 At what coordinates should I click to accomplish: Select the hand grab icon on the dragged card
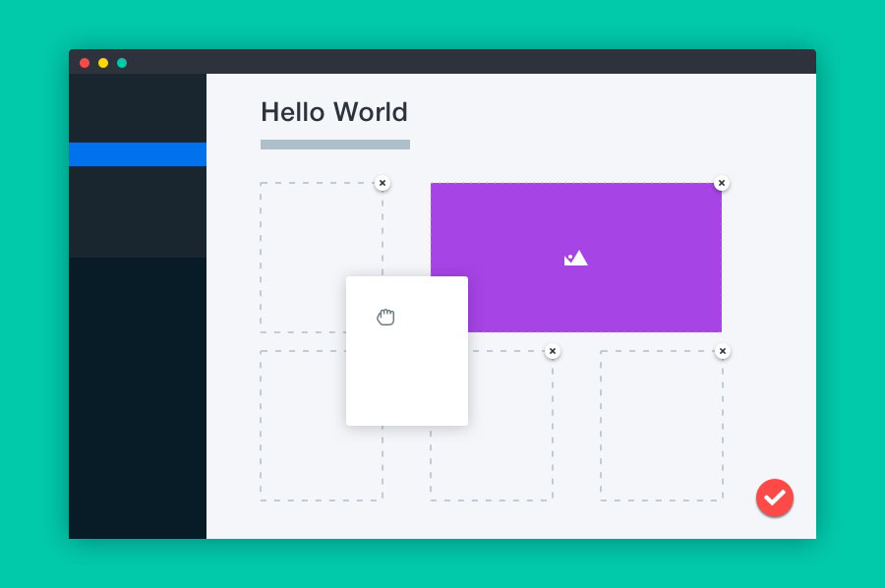coord(385,317)
